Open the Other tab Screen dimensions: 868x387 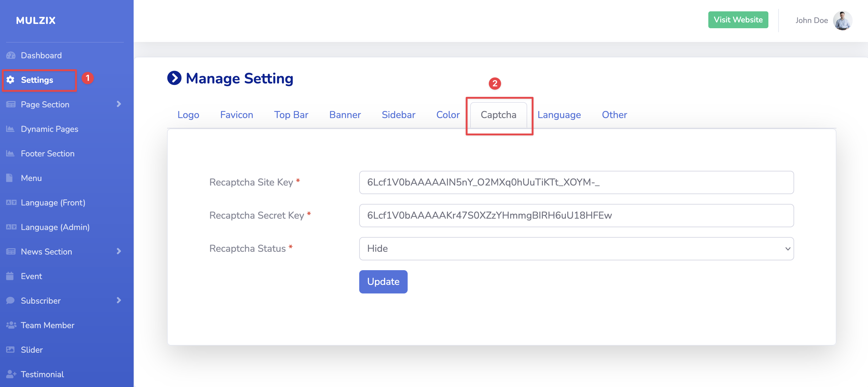point(614,115)
